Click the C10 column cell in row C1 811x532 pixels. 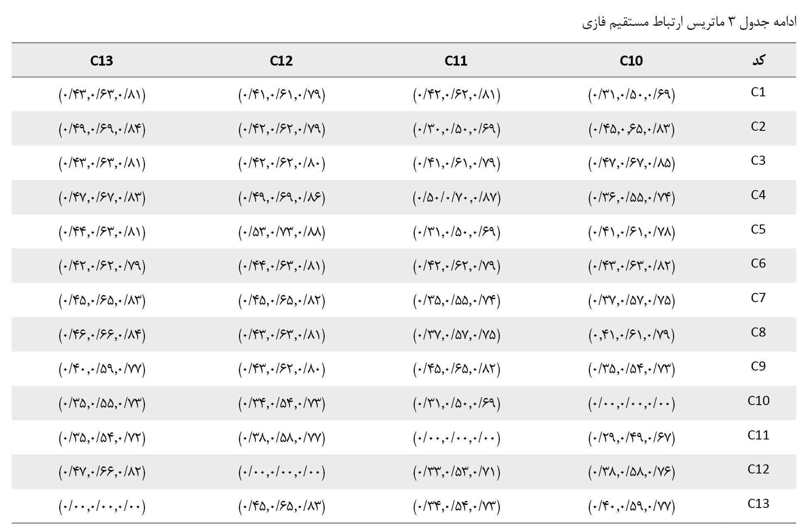click(632, 95)
